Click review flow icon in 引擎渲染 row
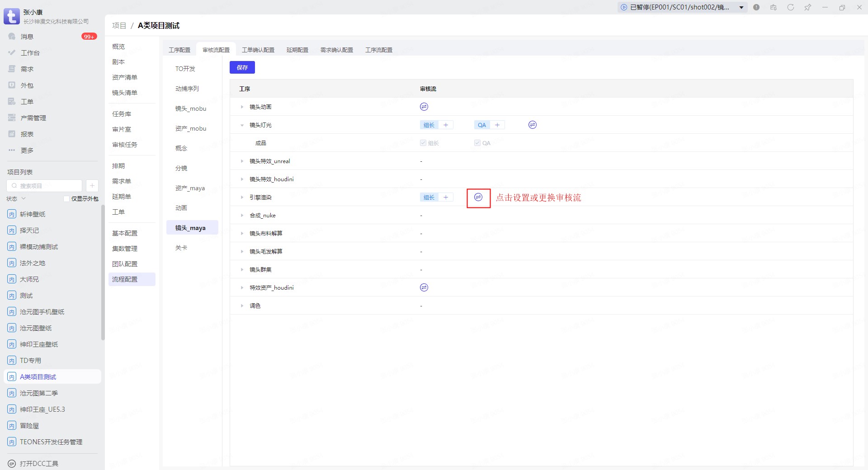Image resolution: width=868 pixels, height=470 pixels. pos(478,197)
